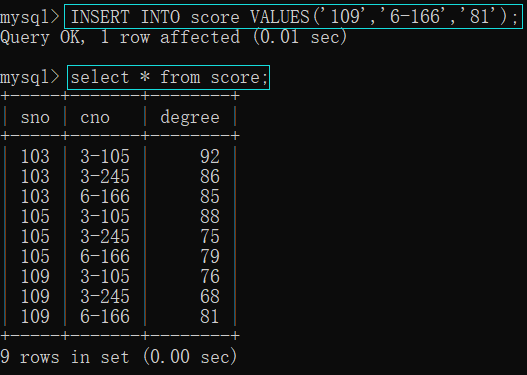Click sno 109 in the row with degree 68

point(35,296)
